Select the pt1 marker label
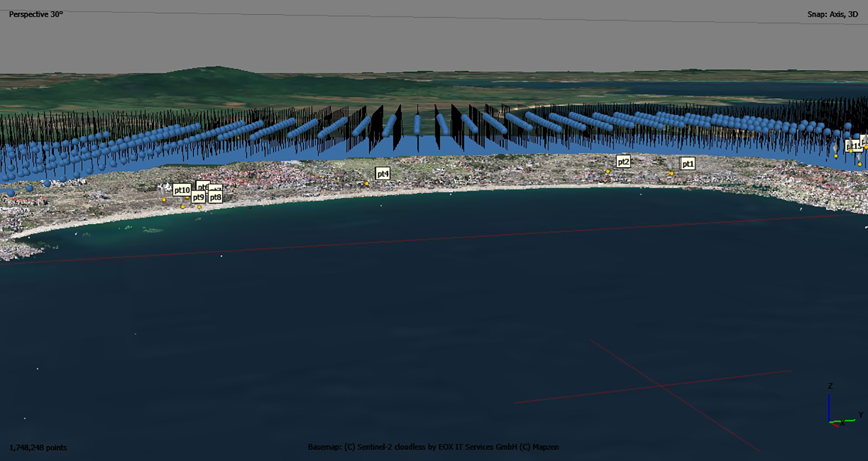This screenshot has width=868, height=461. click(x=688, y=163)
